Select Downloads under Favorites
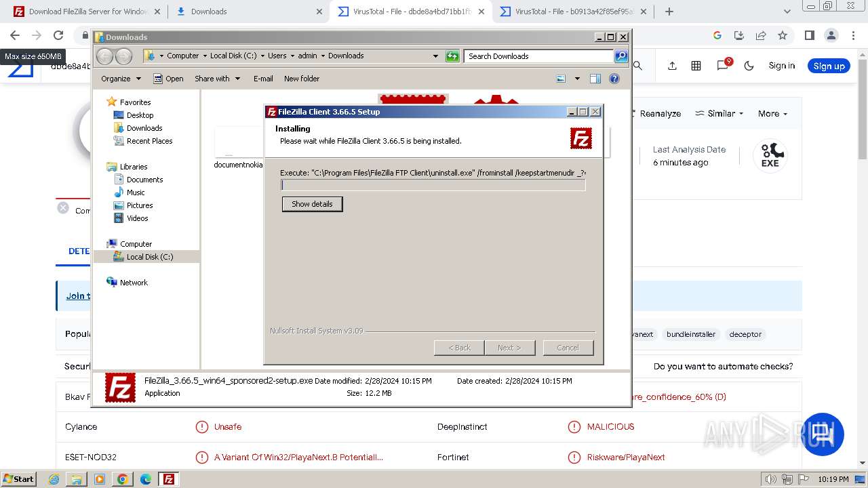 [138, 128]
